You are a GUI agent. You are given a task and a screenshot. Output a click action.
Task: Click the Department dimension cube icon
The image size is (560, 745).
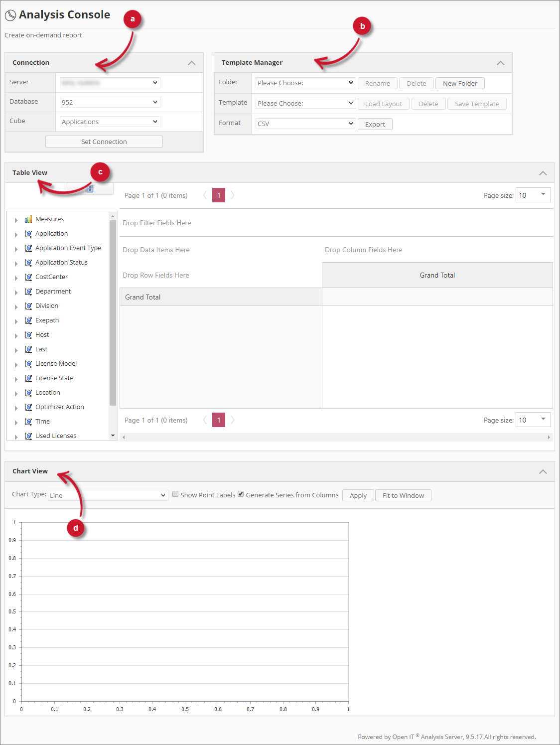(28, 291)
